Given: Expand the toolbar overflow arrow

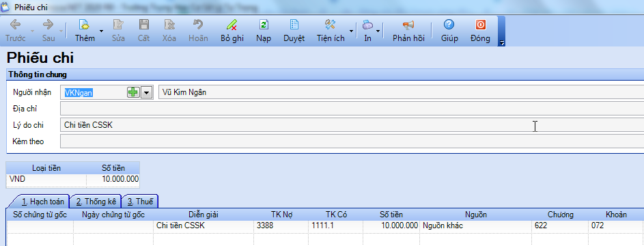Looking at the screenshot, I should [x=502, y=43].
